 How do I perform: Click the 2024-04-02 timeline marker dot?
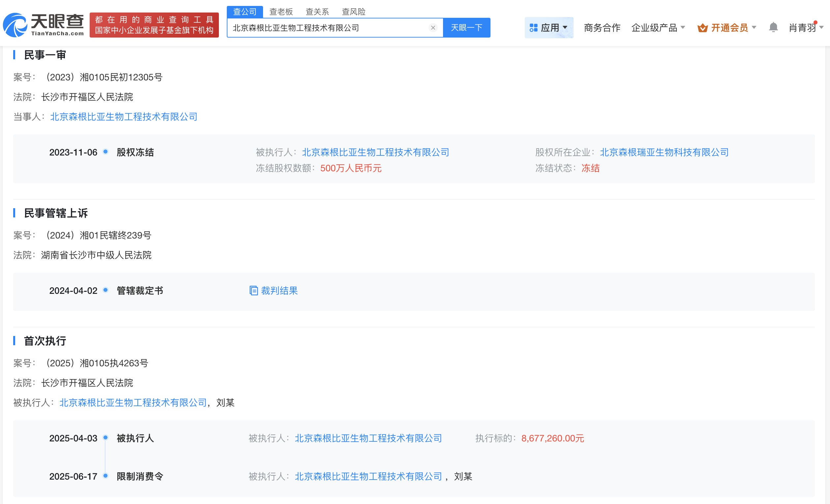coord(105,290)
